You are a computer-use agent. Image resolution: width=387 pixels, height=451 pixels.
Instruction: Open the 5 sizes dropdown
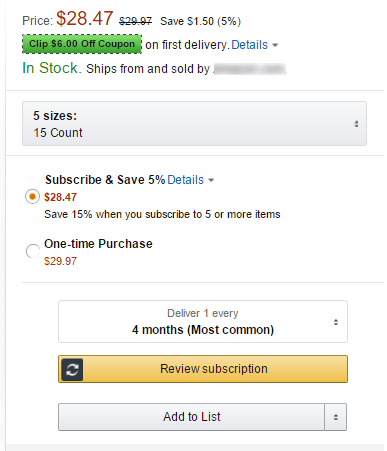pyautogui.click(x=194, y=124)
